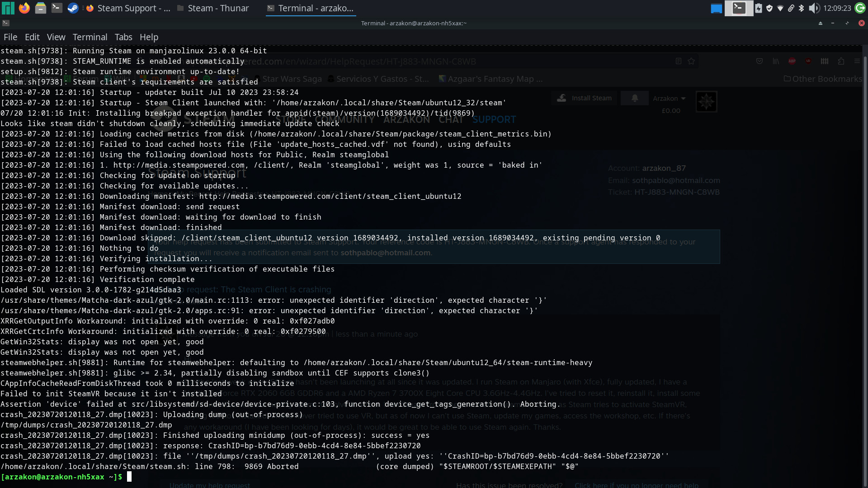Open the Tabs menu in Terminal

click(x=123, y=37)
